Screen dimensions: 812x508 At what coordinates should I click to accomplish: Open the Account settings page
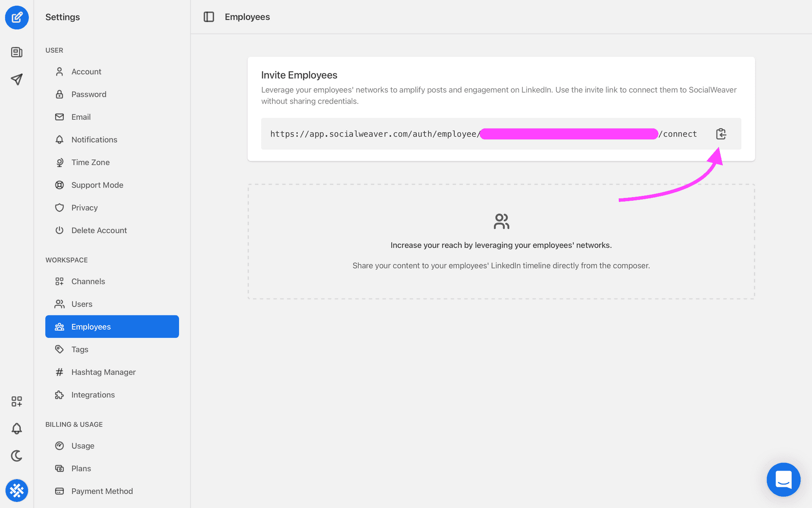pyautogui.click(x=86, y=72)
